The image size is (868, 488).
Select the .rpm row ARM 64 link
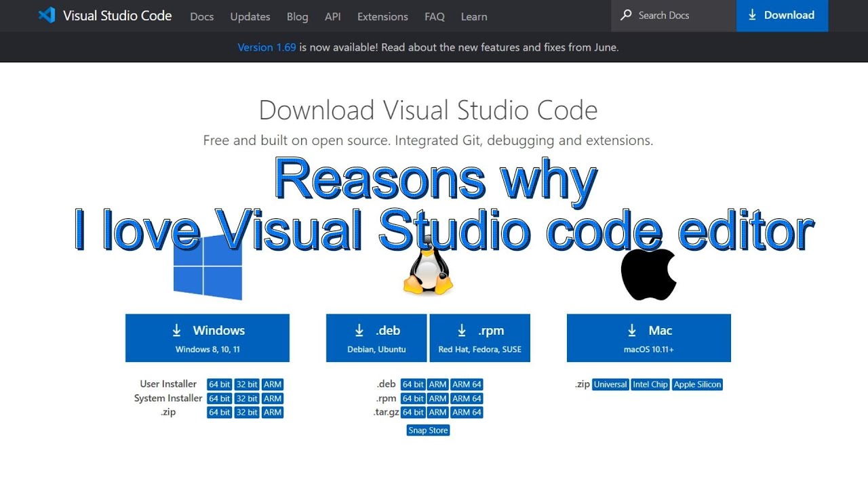pos(467,399)
